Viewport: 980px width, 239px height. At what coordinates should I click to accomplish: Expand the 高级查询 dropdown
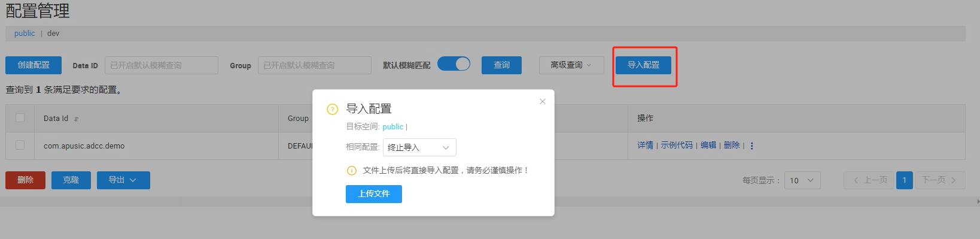coord(571,65)
